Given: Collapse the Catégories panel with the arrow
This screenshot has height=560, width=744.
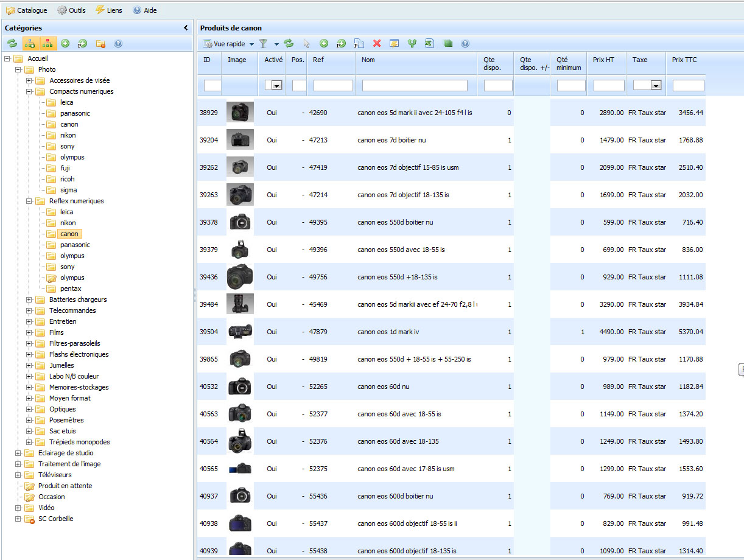Looking at the screenshot, I should point(186,28).
